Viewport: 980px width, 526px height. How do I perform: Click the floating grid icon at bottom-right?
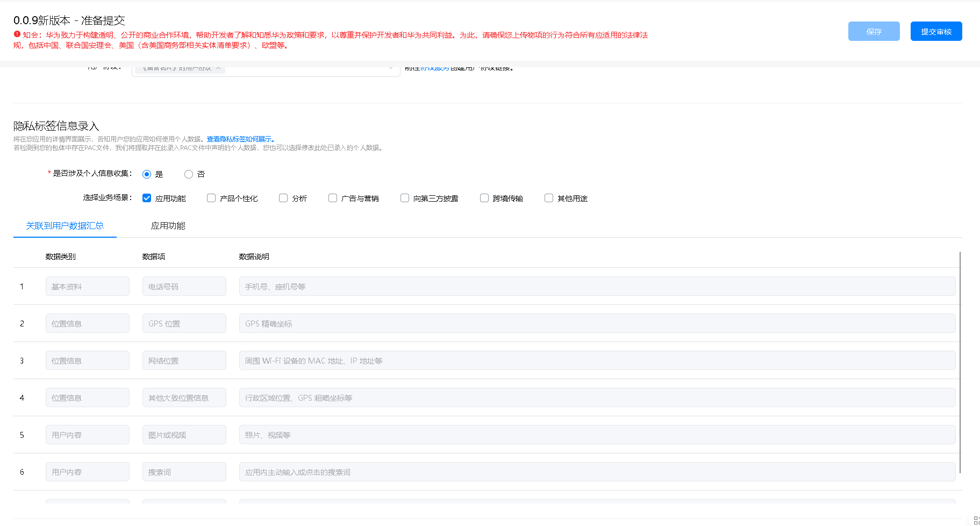976,521
